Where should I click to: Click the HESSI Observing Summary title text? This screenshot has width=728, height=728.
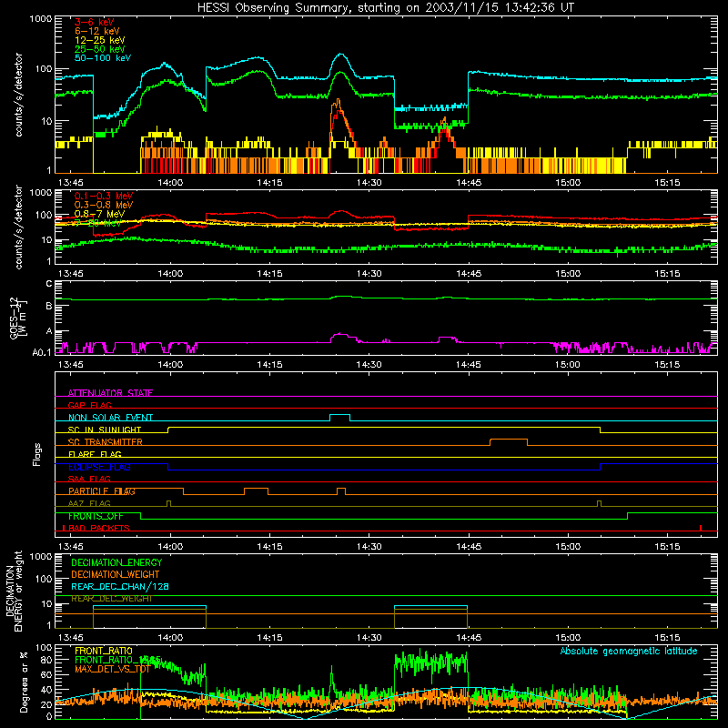[x=386, y=7]
